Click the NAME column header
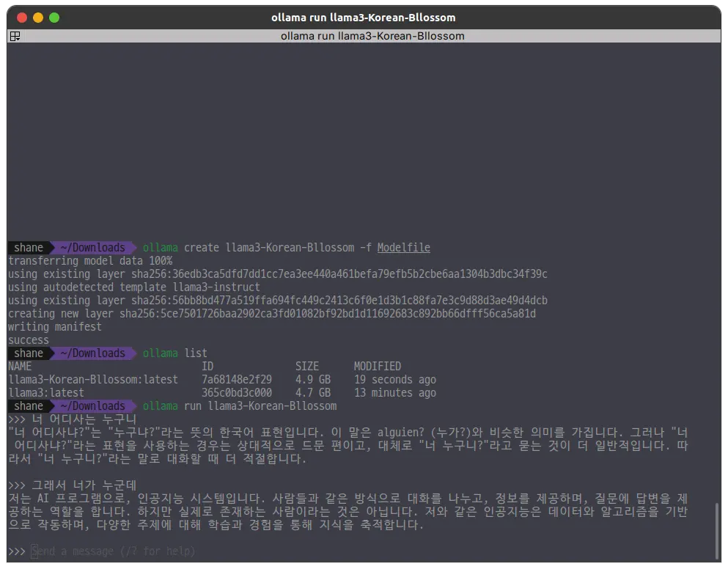The height and width of the screenshot is (569, 728). pos(20,367)
